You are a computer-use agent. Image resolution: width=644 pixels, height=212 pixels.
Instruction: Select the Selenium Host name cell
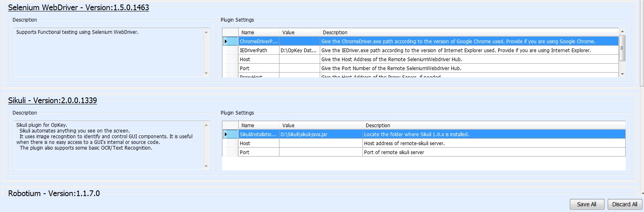tap(259, 59)
